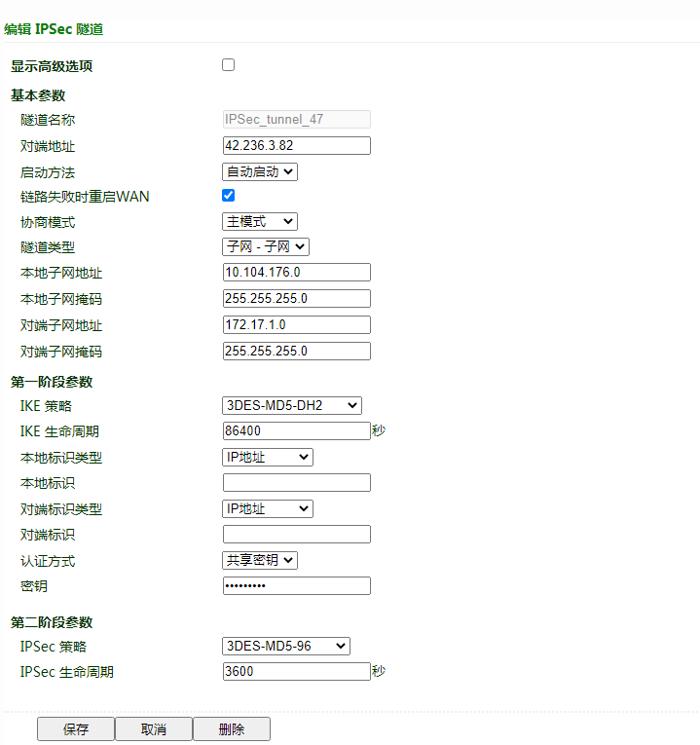Click the 保存 button

click(x=76, y=729)
